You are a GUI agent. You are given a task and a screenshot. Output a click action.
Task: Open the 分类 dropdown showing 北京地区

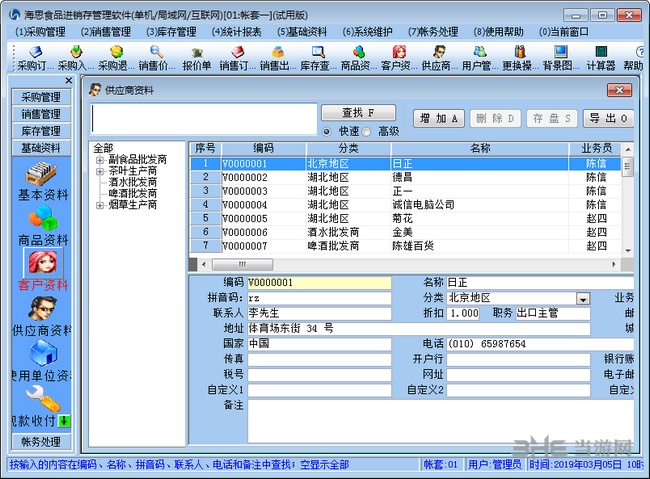(583, 299)
